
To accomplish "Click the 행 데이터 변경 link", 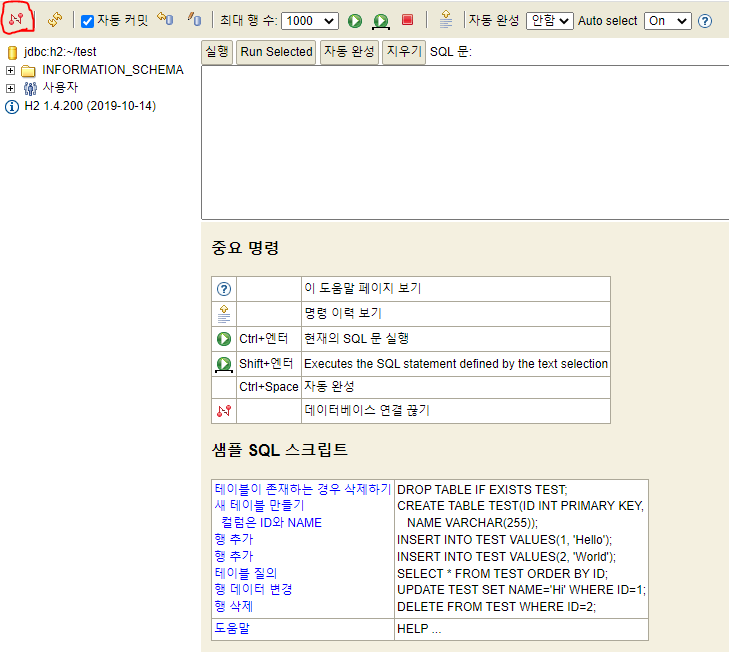I will pos(253,590).
